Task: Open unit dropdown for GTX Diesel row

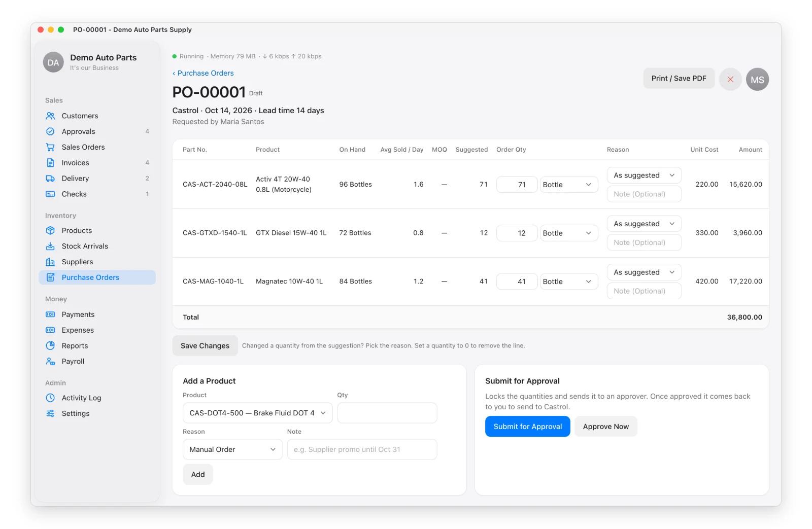Action: 568,233
